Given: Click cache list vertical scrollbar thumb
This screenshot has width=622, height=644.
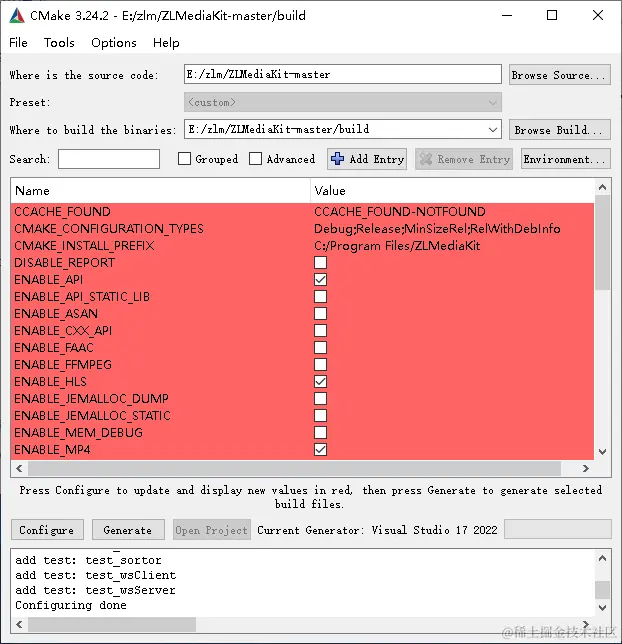Looking at the screenshot, I should tap(602, 242).
